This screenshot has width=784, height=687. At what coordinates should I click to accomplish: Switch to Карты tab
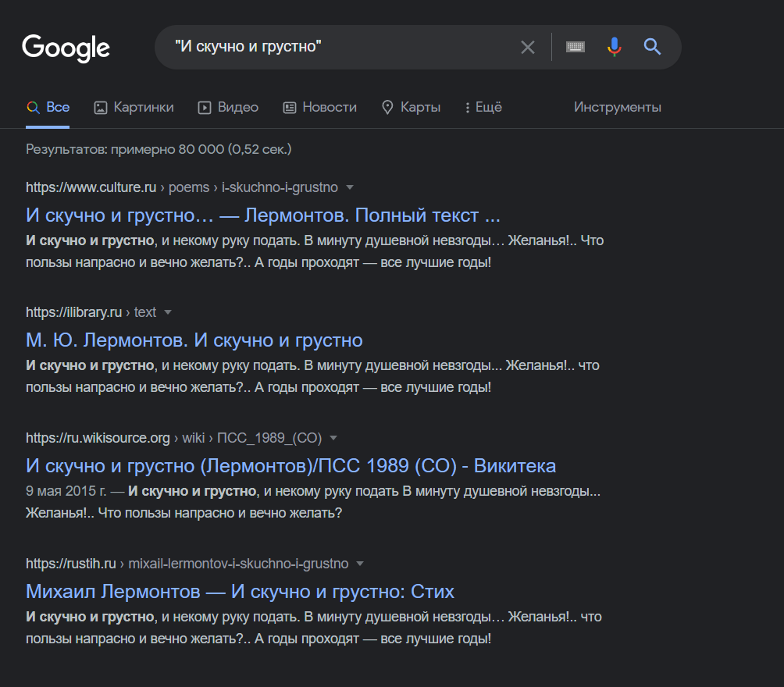(411, 107)
